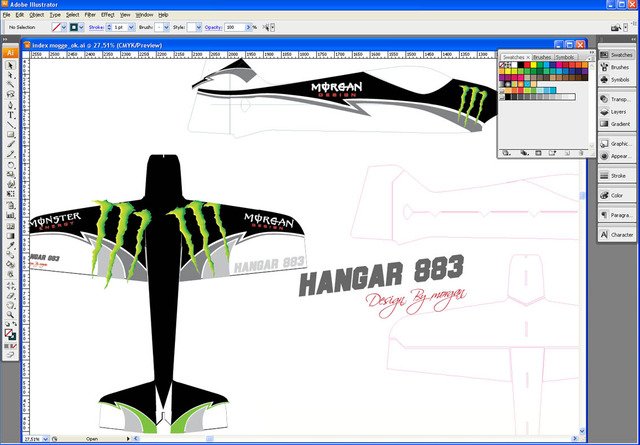Viewport: 640px width, 445px height.
Task: Open the Type menu
Action: (x=55, y=15)
